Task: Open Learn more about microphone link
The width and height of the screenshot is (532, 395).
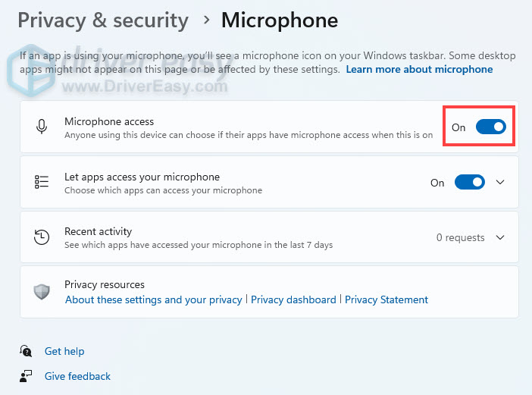Action: tap(419, 69)
